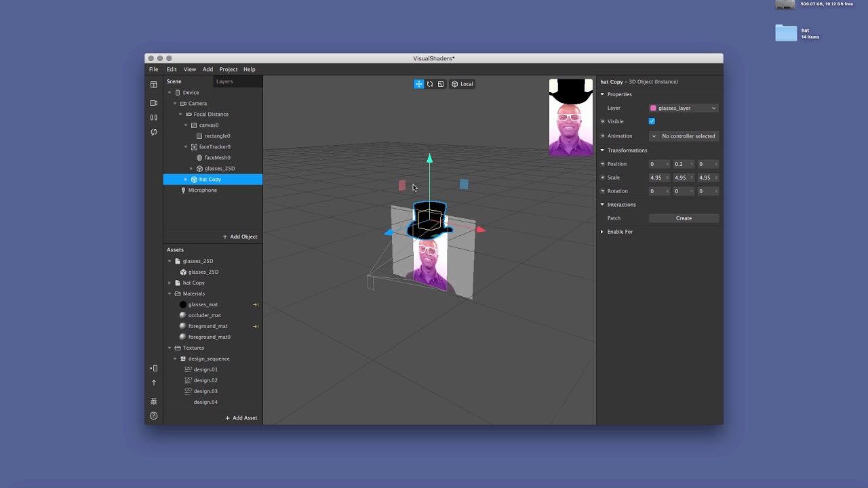
Task: Expand the hat Copy scene object
Action: 186,180
